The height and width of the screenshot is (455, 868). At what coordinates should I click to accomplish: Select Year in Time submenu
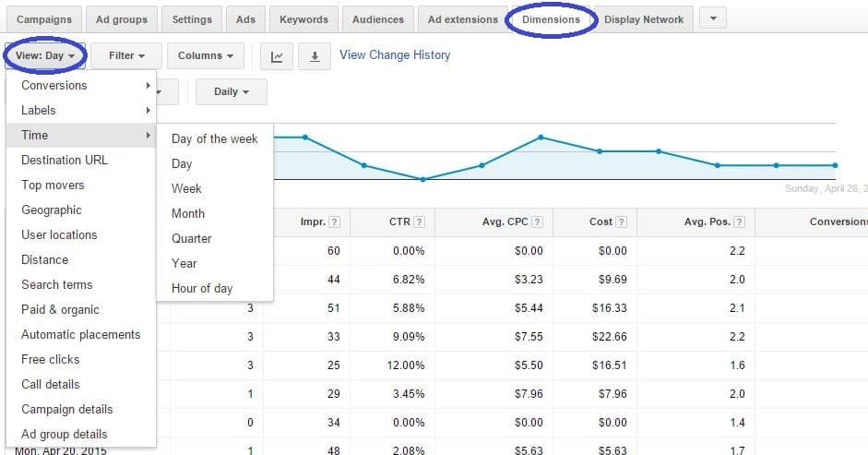point(215,264)
